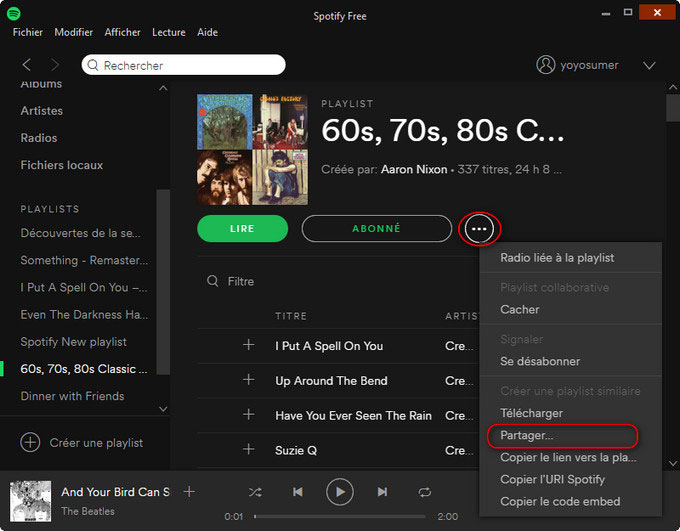Select Partager... from the context menu
This screenshot has height=531, width=680.
[527, 436]
